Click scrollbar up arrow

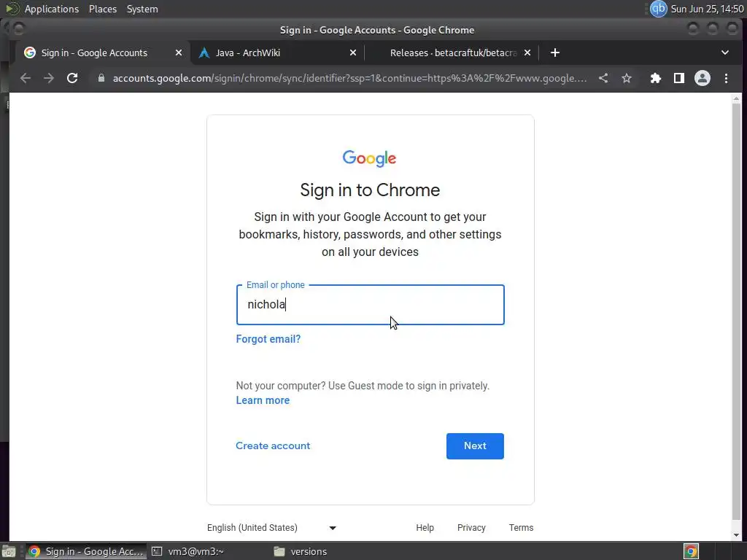(737, 99)
